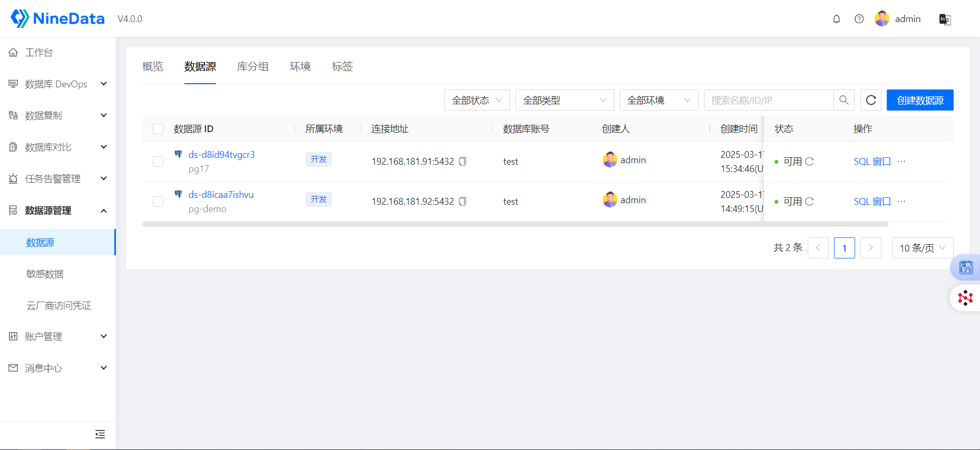This screenshot has width=980, height=450.
Task: Check the ds-d8icaa7ishvu row checkbox
Action: tap(158, 202)
